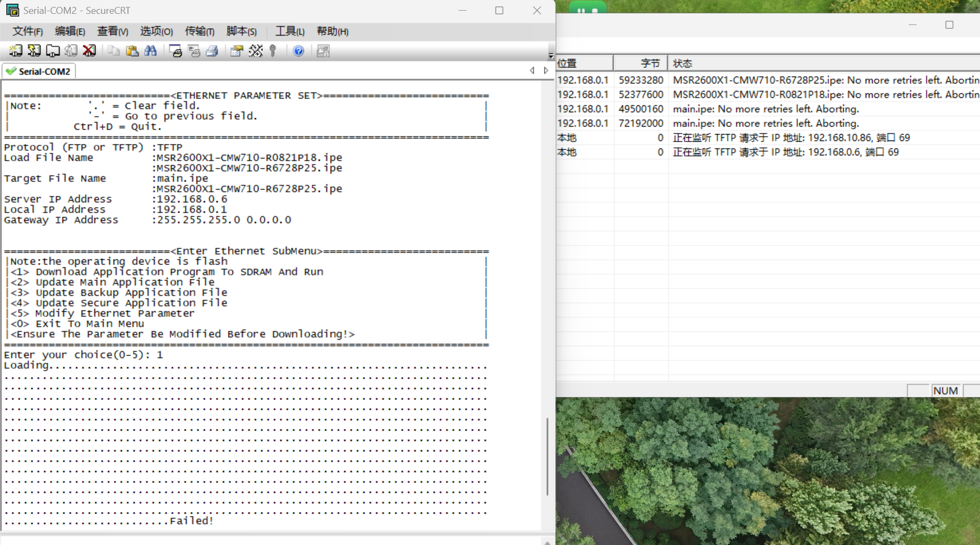The height and width of the screenshot is (545, 980).
Task: Click the green check icon on Serial-COM2 tab
Action: tap(11, 71)
